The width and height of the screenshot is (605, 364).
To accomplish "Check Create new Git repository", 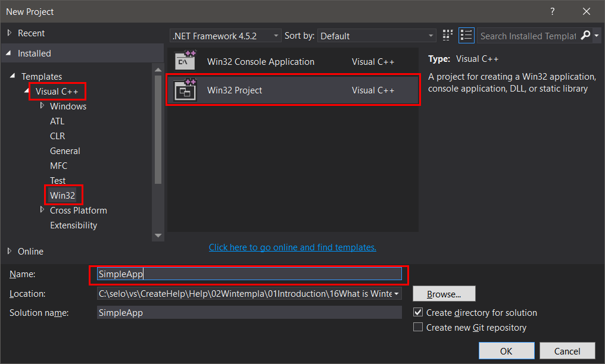I will pos(418,327).
